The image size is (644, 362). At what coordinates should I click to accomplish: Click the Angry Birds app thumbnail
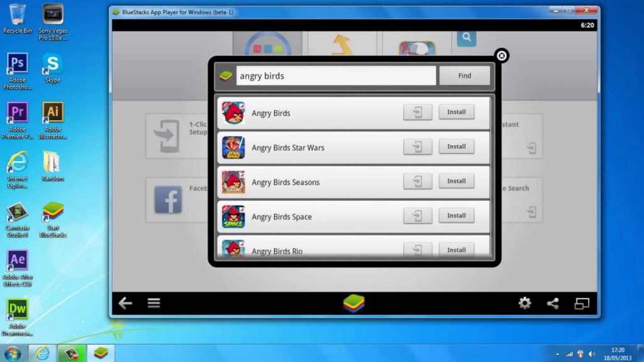pos(233,113)
